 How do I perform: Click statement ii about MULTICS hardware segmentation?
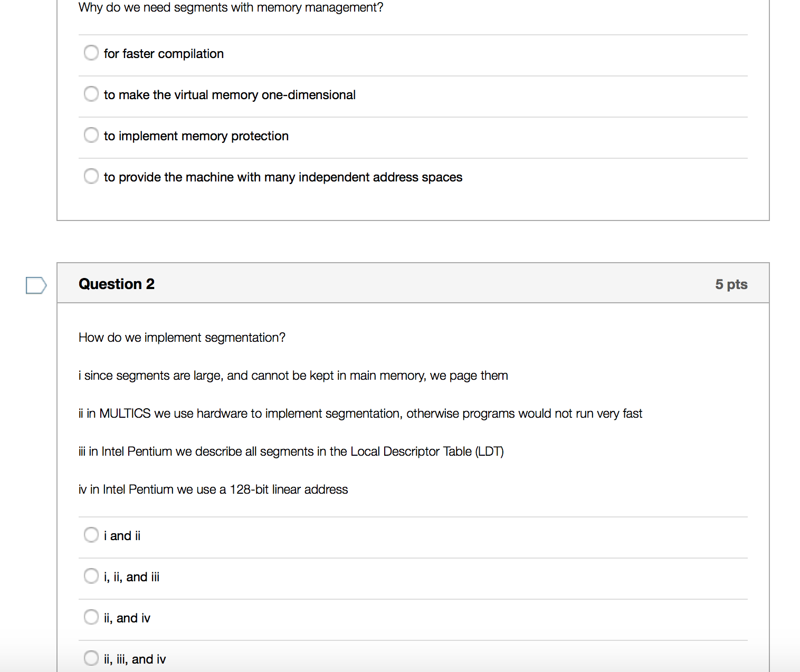[x=360, y=413]
